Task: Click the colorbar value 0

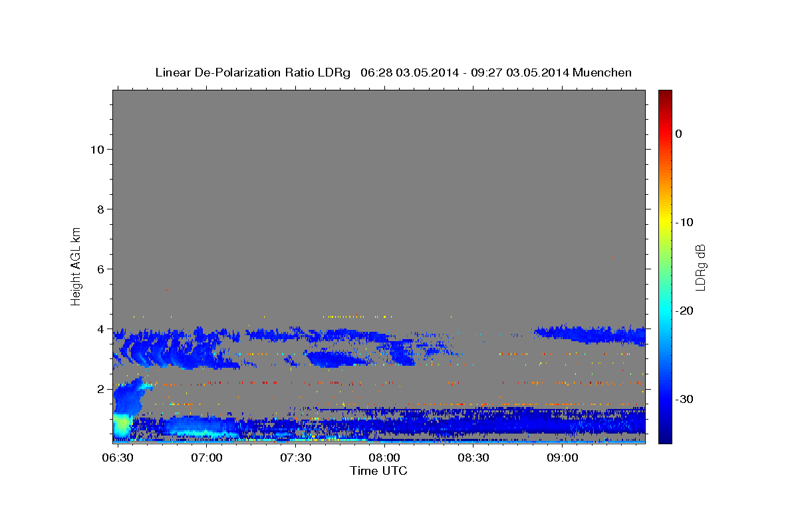Action: 679,134
